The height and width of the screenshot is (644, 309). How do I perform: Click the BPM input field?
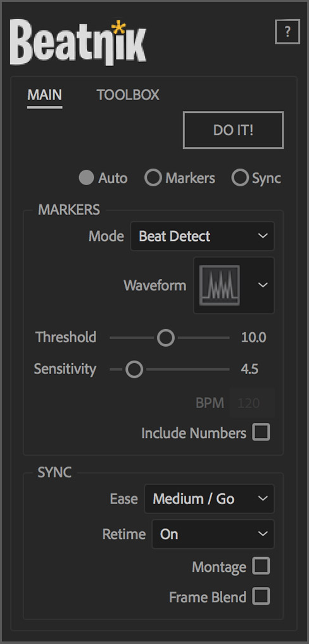click(252, 403)
